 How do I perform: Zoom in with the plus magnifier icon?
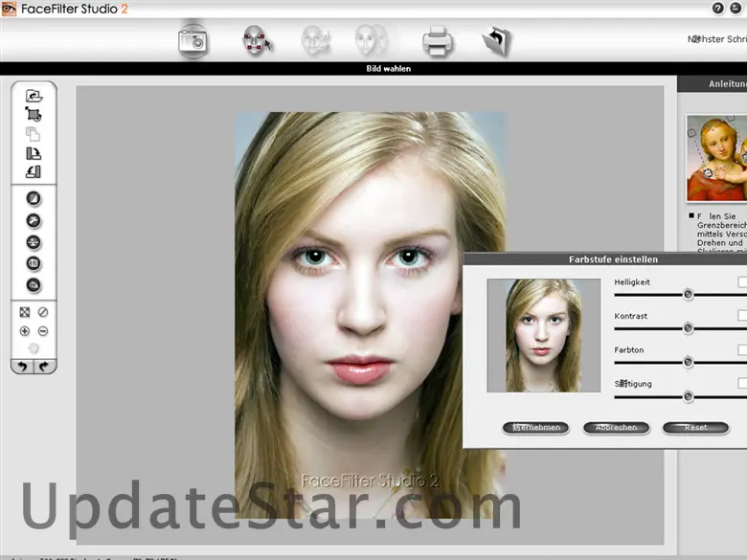[24, 331]
